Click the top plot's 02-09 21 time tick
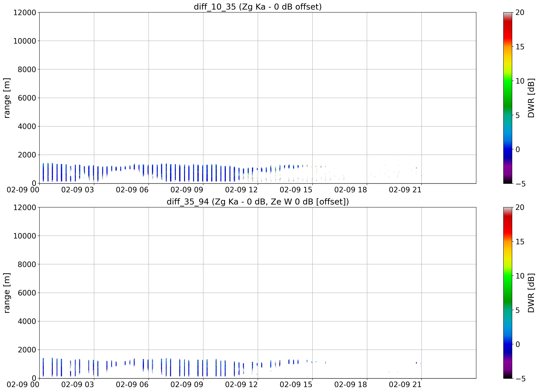Viewport: 539px width, 392px height. (x=405, y=190)
